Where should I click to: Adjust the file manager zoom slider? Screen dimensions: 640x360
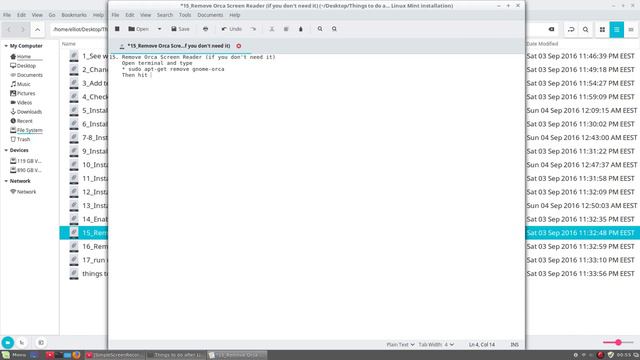618,342
